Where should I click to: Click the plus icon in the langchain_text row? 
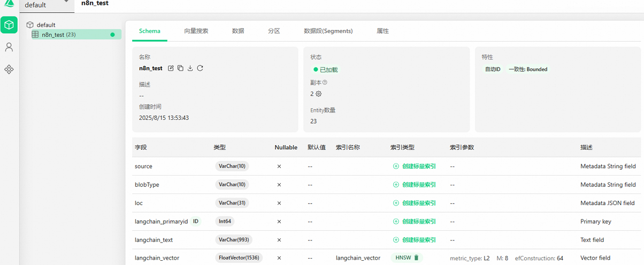click(x=396, y=240)
